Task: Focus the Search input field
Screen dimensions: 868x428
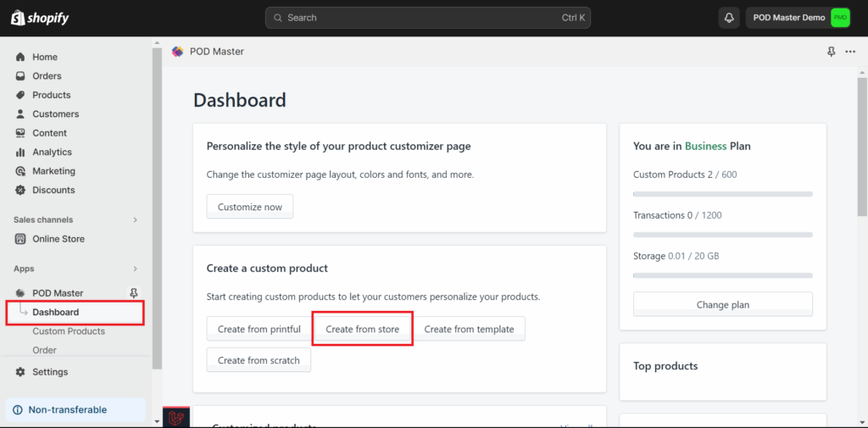Action: (428, 18)
